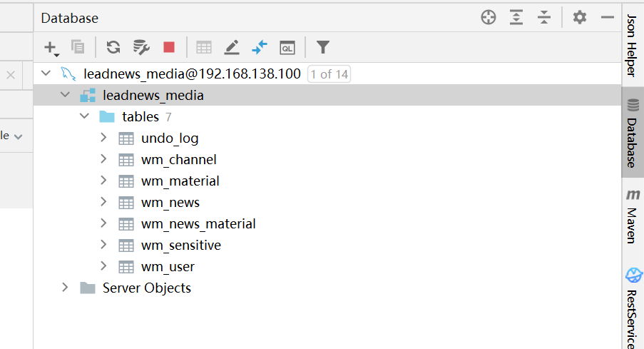Open the query console icon

[287, 48]
